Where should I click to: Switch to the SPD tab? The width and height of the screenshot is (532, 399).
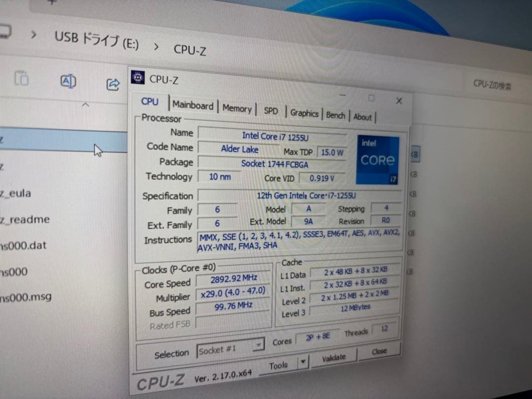[x=270, y=111]
